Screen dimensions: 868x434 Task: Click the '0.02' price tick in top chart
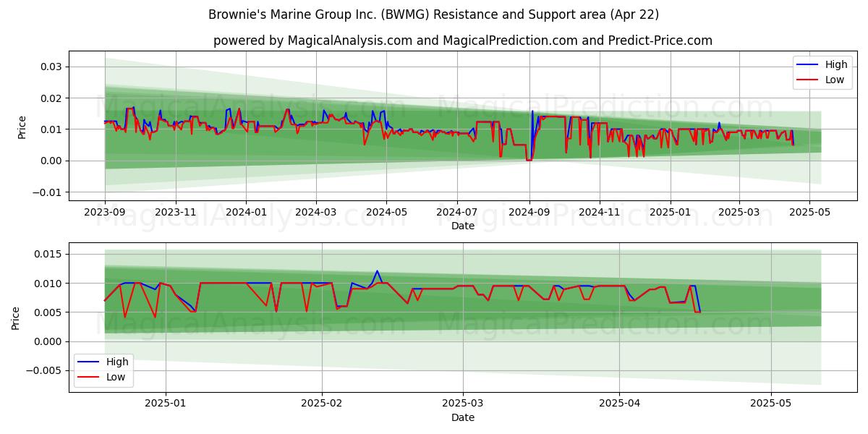(x=51, y=98)
